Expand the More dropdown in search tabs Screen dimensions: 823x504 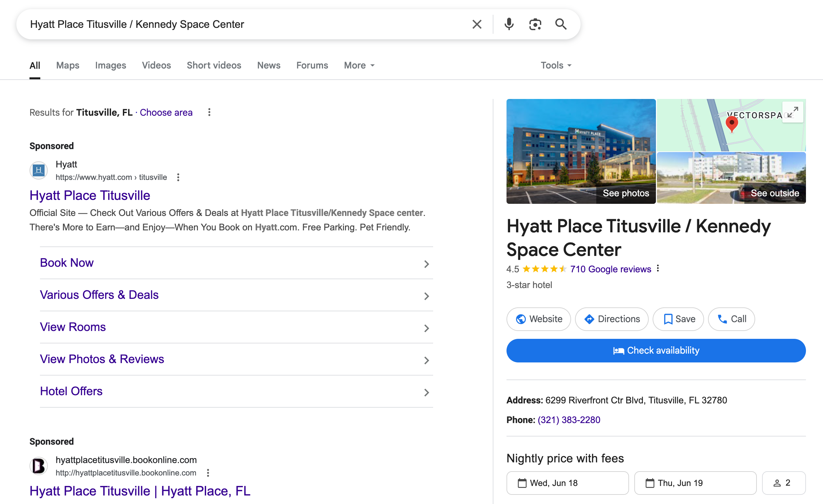click(x=359, y=65)
